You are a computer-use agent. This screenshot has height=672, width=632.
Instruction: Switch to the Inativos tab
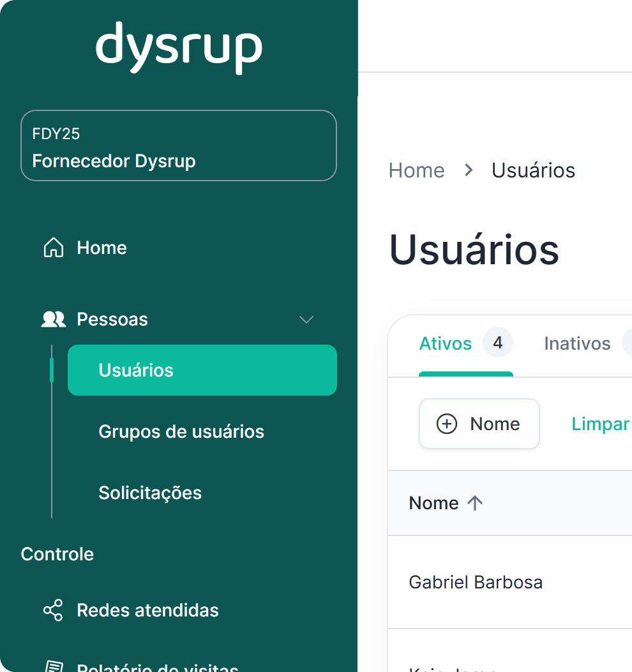(x=577, y=344)
